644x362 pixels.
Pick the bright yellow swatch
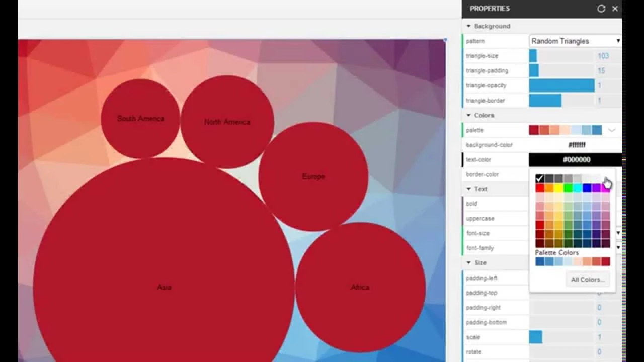pyautogui.click(x=558, y=188)
